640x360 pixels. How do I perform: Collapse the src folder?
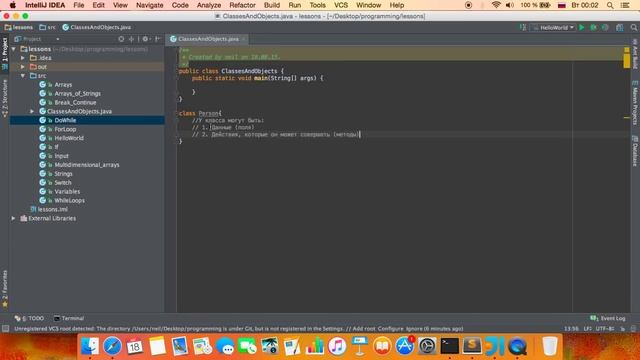[23, 76]
